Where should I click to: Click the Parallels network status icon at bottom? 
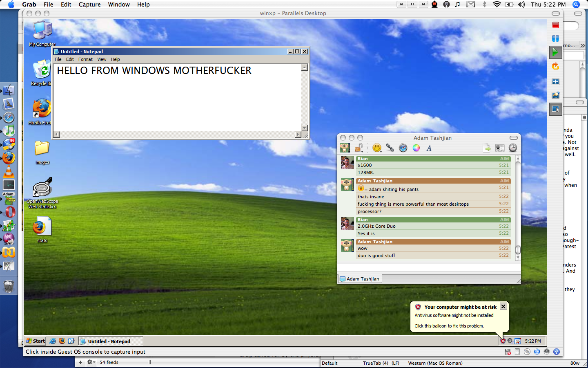click(x=537, y=352)
